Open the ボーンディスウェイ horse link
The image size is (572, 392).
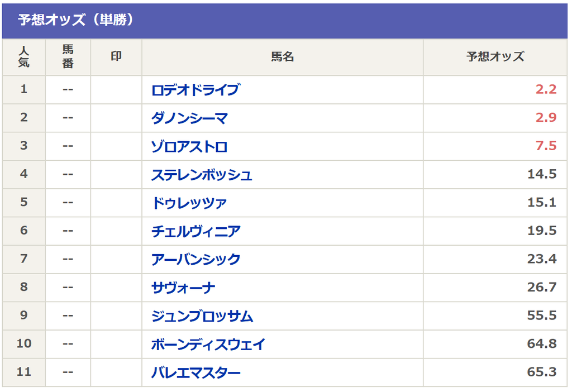pyautogui.click(x=208, y=344)
